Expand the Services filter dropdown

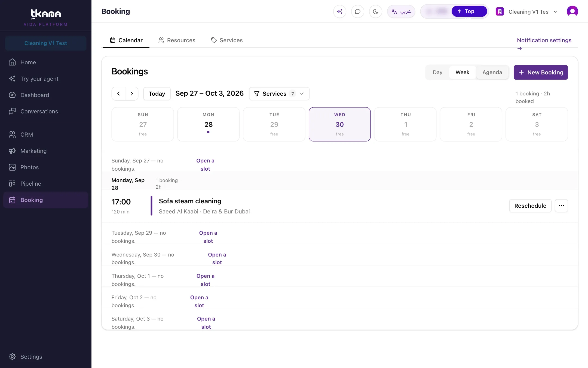coord(279,94)
